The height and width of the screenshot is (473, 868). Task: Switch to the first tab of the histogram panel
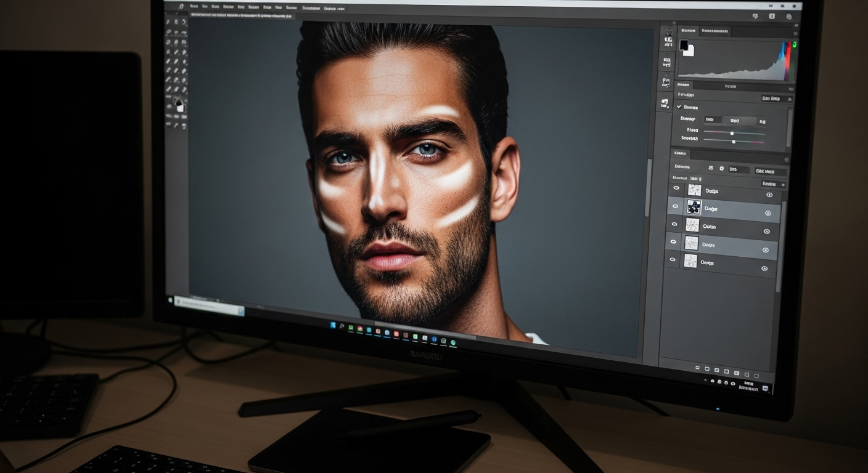tap(687, 30)
